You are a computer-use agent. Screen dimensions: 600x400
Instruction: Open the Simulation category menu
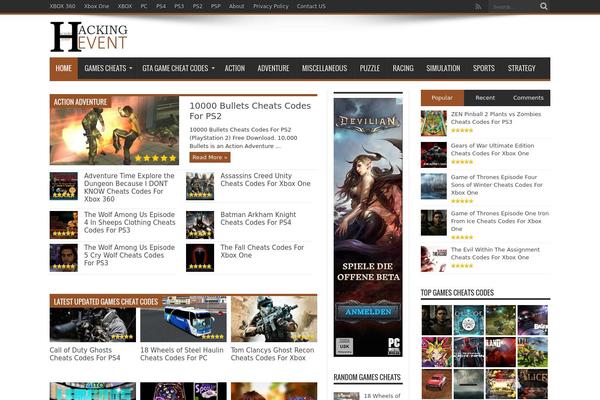coord(443,69)
